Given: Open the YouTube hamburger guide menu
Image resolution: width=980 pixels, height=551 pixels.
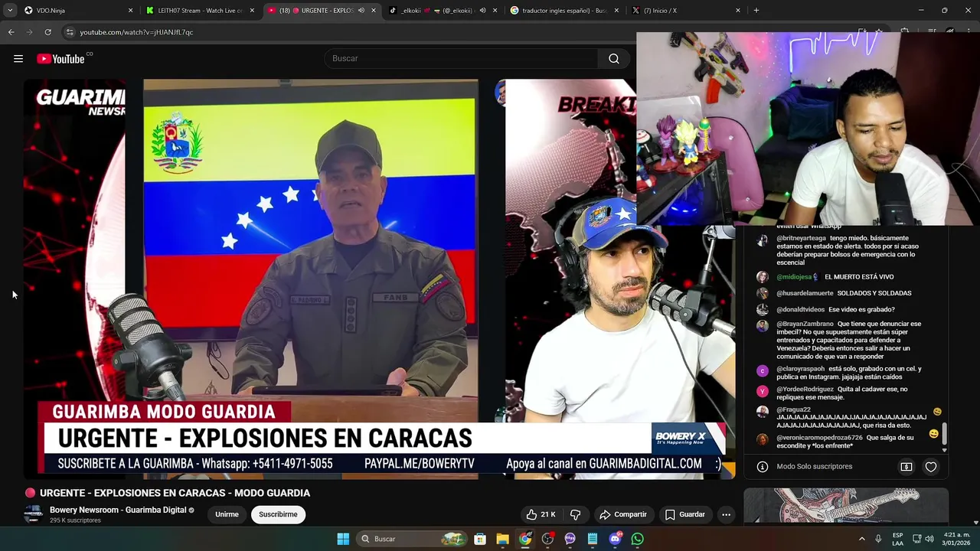Looking at the screenshot, I should (18, 59).
